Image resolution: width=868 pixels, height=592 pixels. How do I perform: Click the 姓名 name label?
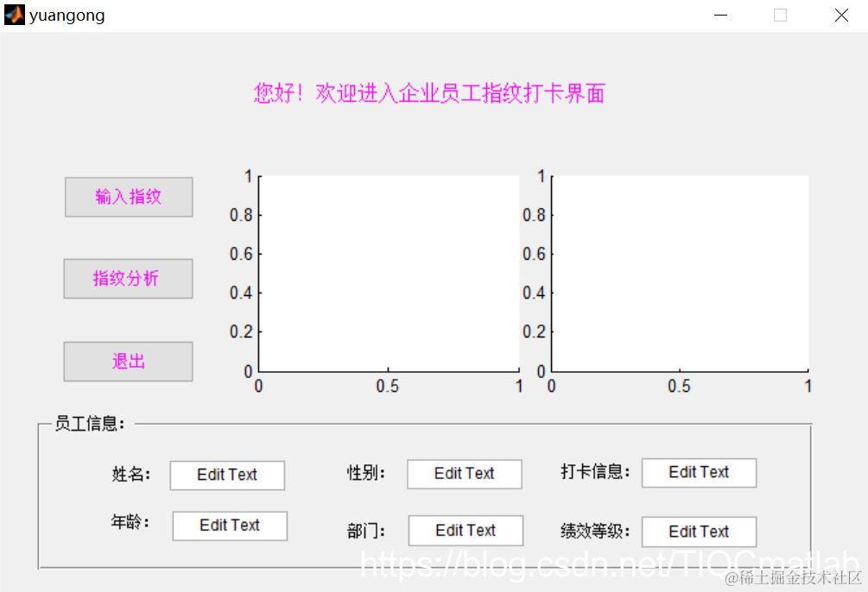[132, 475]
